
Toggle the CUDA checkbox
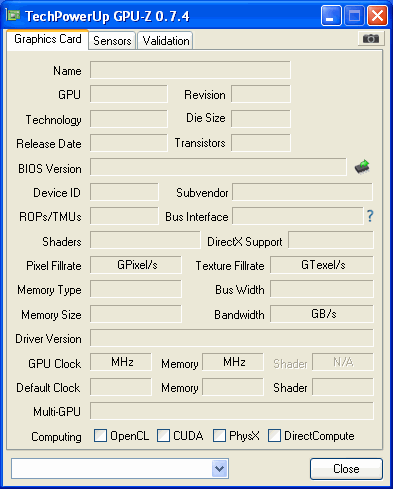(x=163, y=435)
